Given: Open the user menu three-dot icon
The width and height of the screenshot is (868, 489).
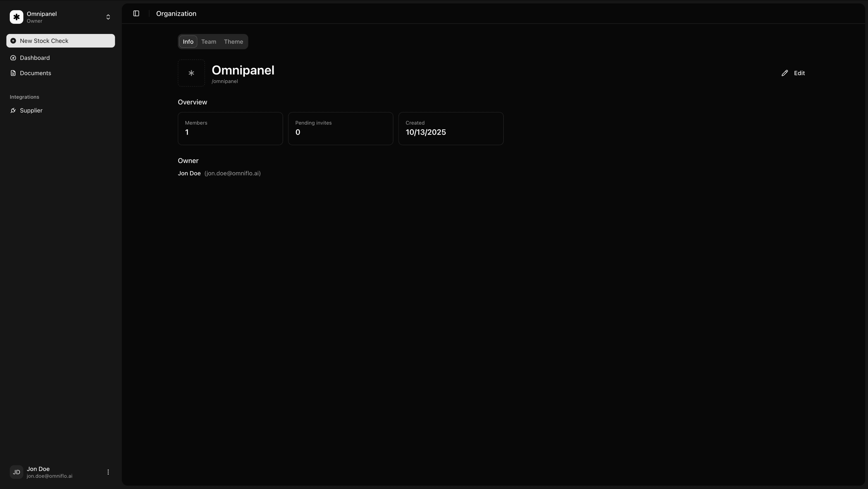Looking at the screenshot, I should [108, 472].
